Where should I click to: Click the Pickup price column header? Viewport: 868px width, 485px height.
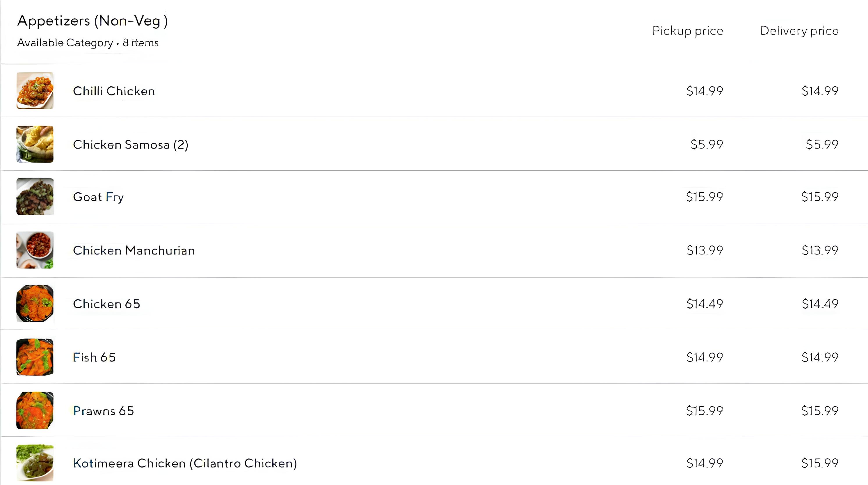coord(688,31)
